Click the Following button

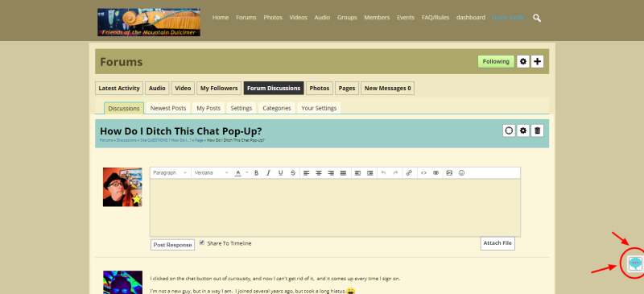[496, 62]
